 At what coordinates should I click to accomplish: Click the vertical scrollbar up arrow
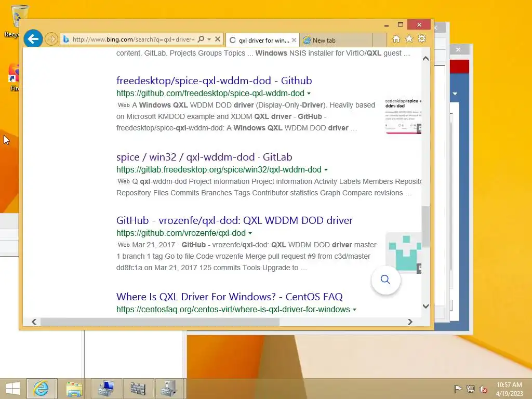[x=426, y=59]
